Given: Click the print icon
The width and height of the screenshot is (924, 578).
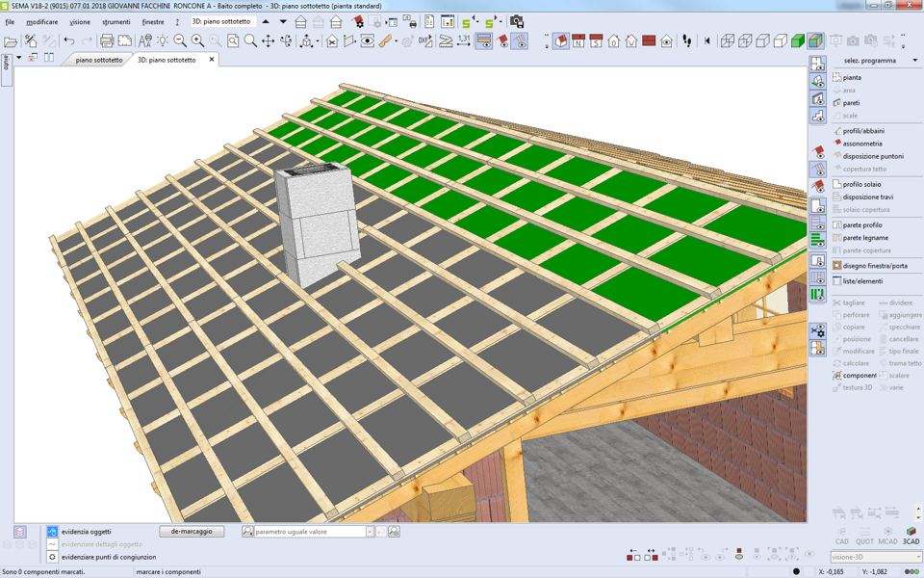Looking at the screenshot, I should [x=107, y=41].
